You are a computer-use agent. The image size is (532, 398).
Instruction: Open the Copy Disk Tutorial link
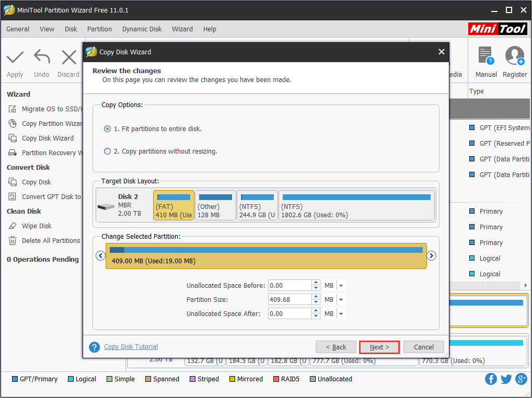[131, 346]
